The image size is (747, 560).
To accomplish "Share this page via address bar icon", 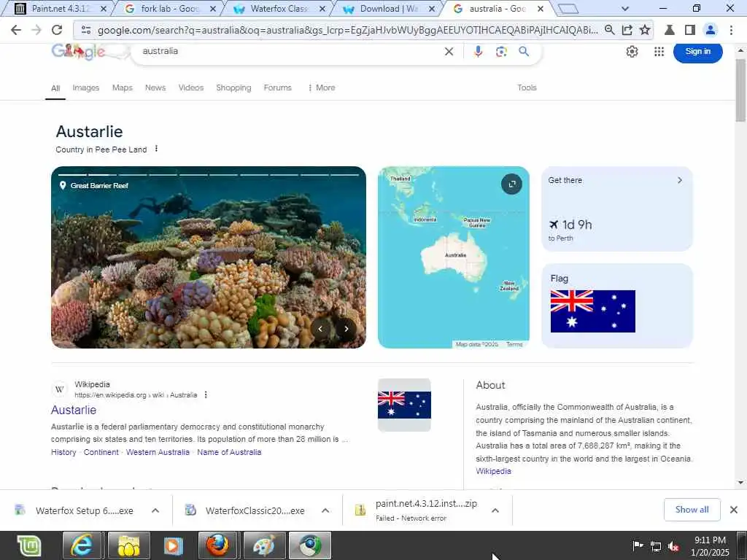I will click(x=627, y=30).
